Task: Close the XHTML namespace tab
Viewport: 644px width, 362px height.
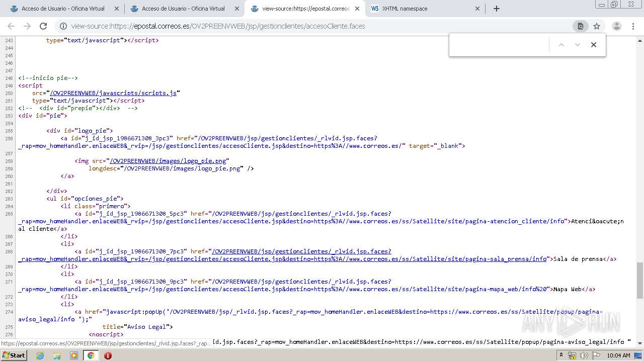Action: [x=477, y=9]
